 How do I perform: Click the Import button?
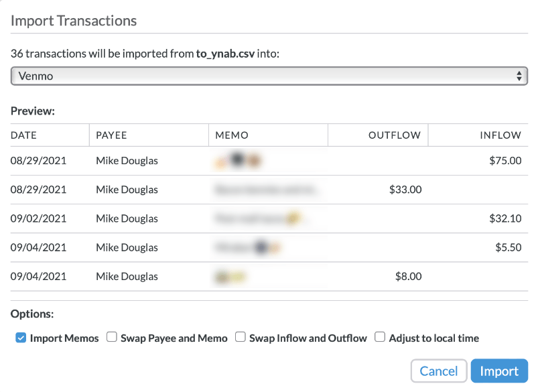[499, 371]
